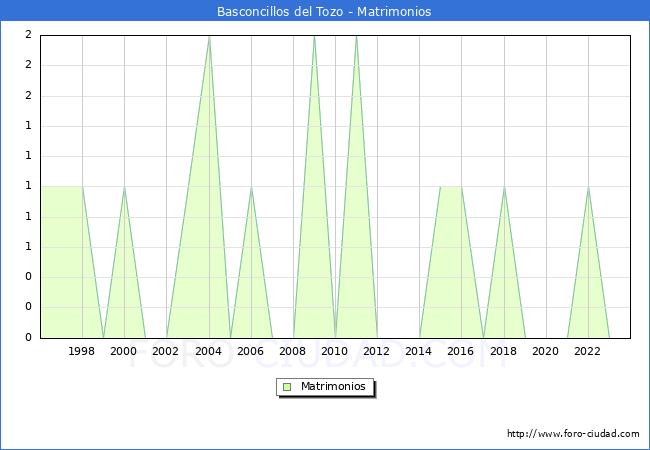Click the peak data point at year 2011
The image size is (650, 450).
[x=356, y=36]
